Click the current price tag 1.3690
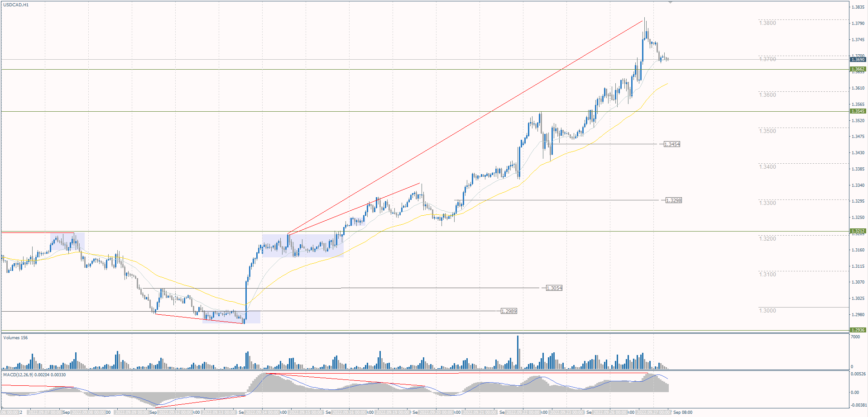Screen dimensions: 868x417 (x=858, y=60)
